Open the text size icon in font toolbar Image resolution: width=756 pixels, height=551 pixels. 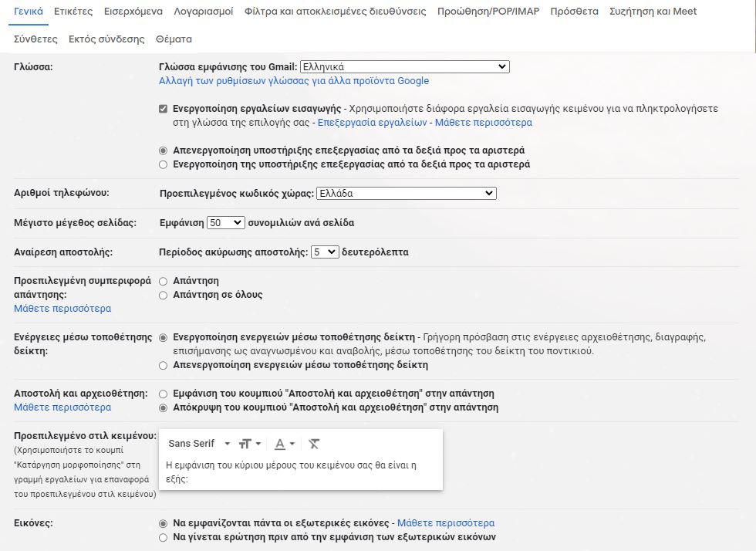tap(250, 444)
